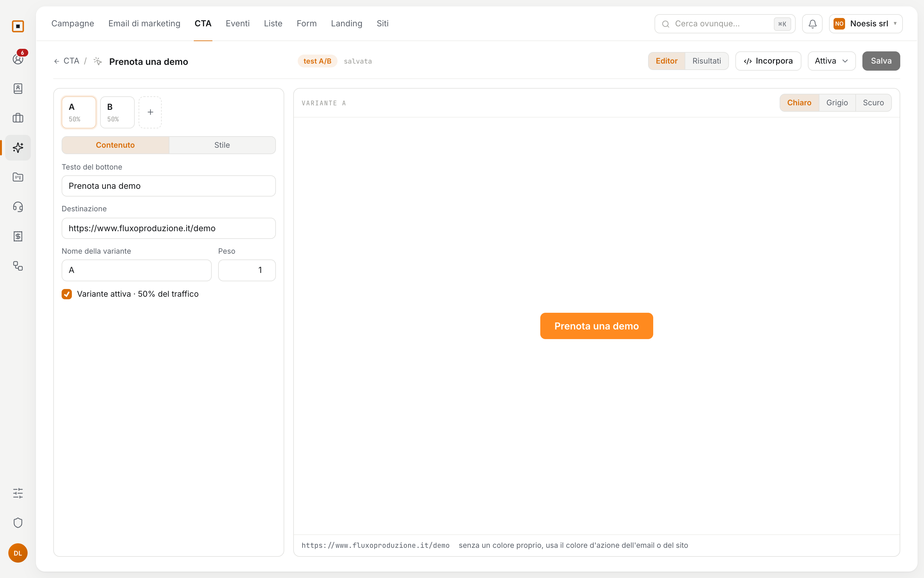This screenshot has height=578, width=924.
Task: Select variant B card
Action: [117, 112]
